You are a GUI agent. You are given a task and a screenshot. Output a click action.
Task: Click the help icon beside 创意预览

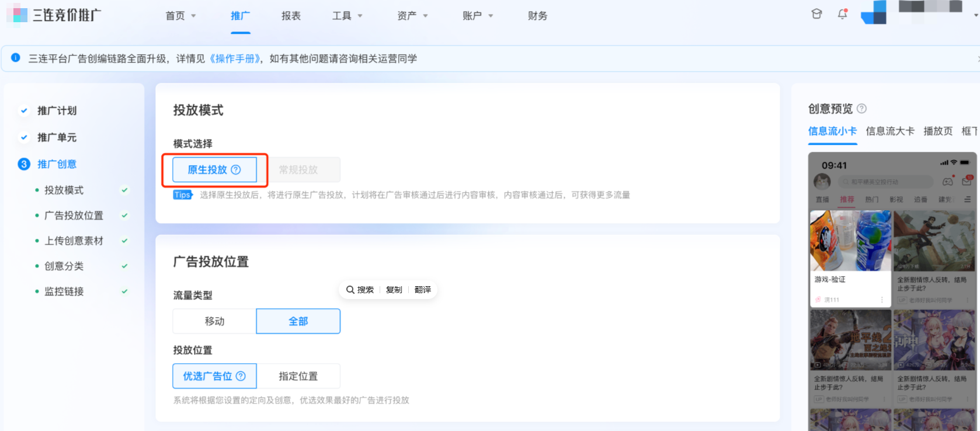[861, 109]
